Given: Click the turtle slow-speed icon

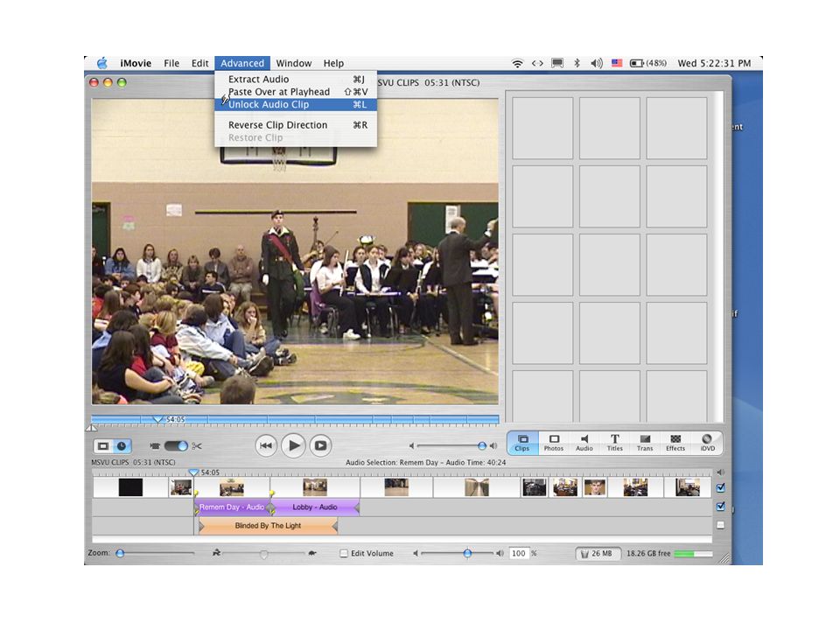Looking at the screenshot, I should click(311, 553).
